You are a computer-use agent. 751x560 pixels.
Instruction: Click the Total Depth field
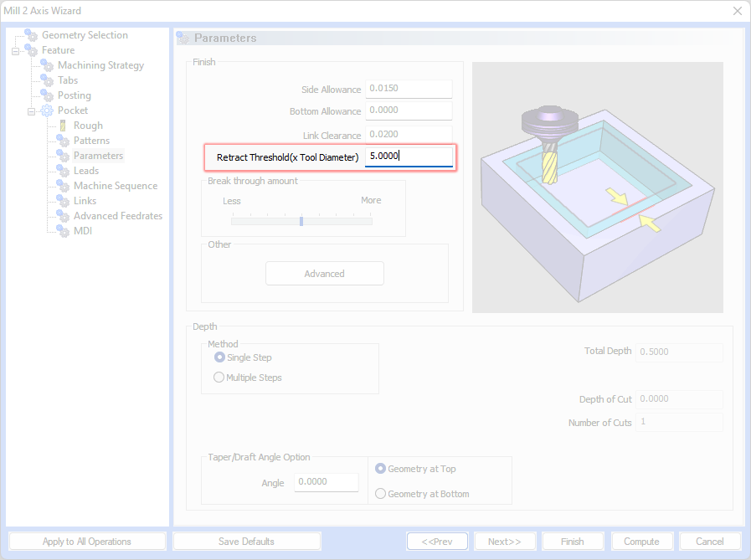[679, 352]
